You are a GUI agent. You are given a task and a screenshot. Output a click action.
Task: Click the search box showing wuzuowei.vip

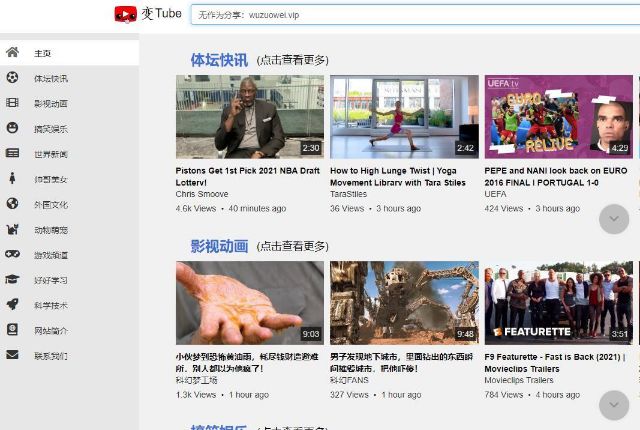(415, 15)
